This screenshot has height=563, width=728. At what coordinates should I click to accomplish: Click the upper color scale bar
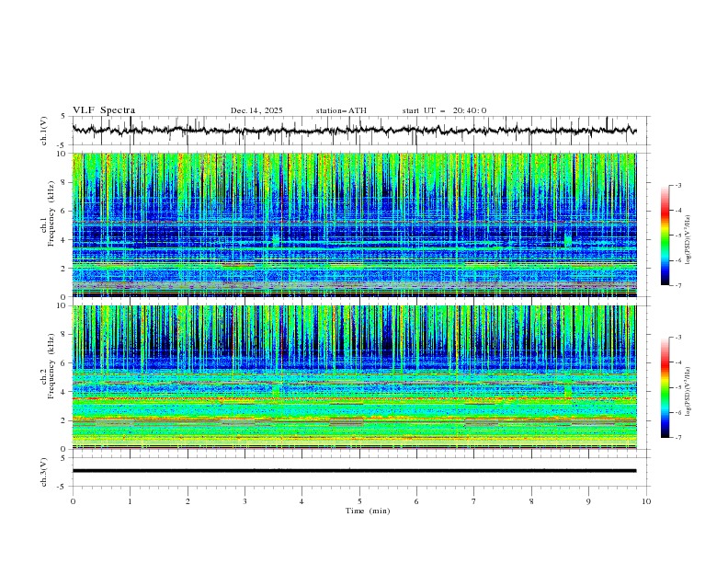665,235
